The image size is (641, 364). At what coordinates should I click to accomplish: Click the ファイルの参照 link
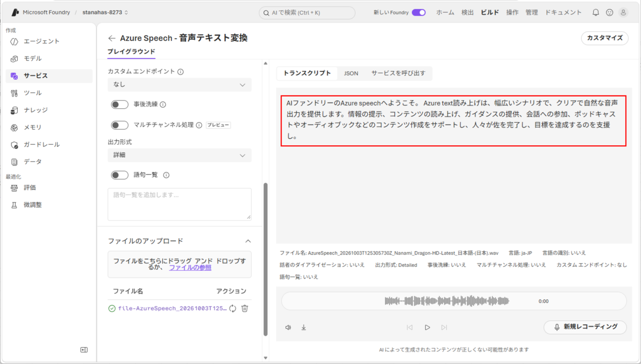point(190,267)
